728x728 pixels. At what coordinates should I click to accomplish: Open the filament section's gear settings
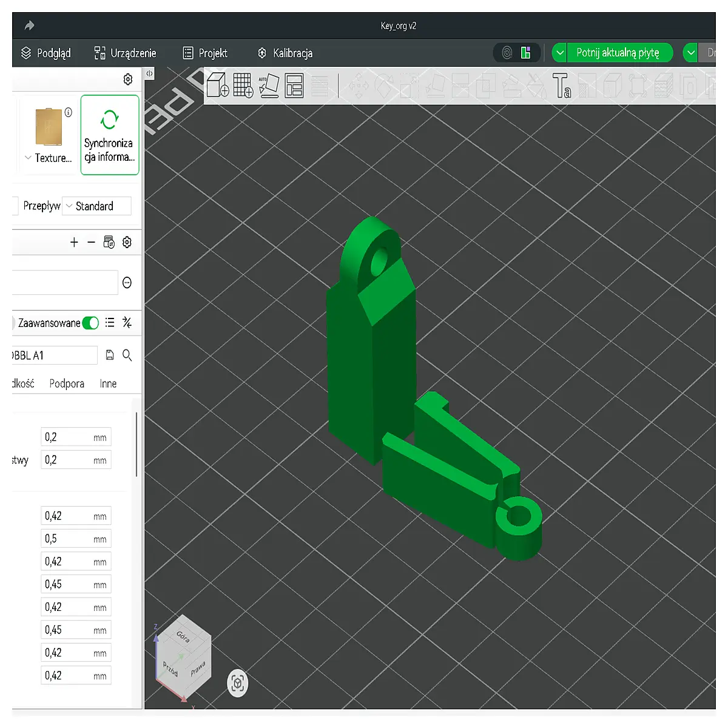tap(127, 243)
